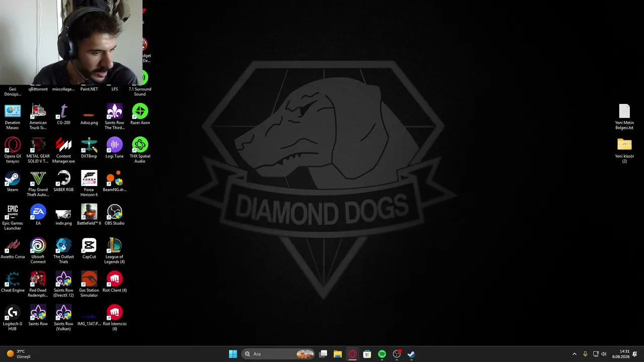
Task: Open the CapCut desktop shortcut
Action: pos(89,248)
